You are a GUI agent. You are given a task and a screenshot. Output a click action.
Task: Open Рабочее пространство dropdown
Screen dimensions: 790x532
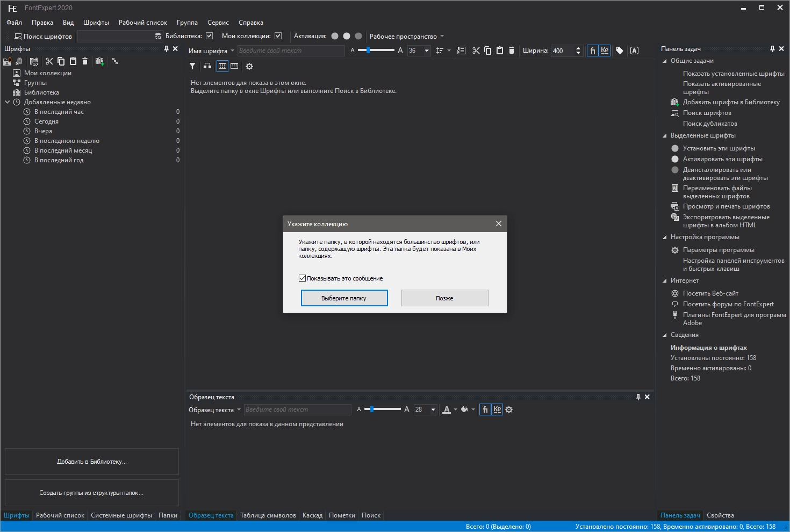pos(407,37)
